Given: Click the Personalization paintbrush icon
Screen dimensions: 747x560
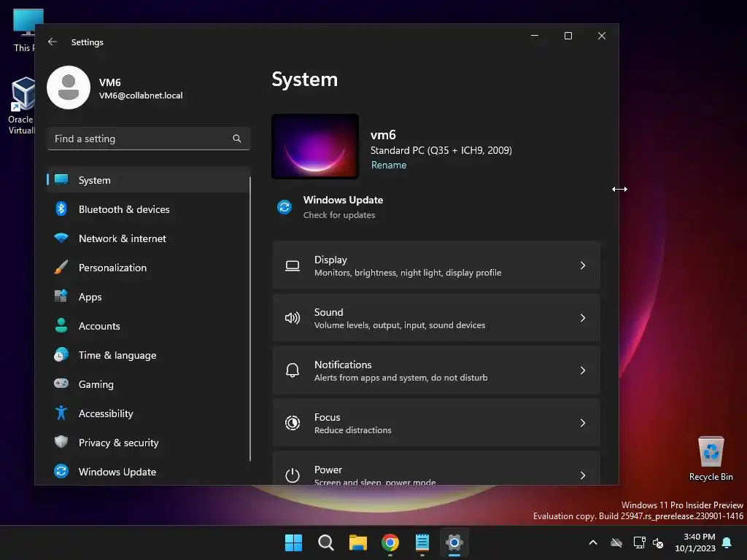Looking at the screenshot, I should pyautogui.click(x=61, y=267).
